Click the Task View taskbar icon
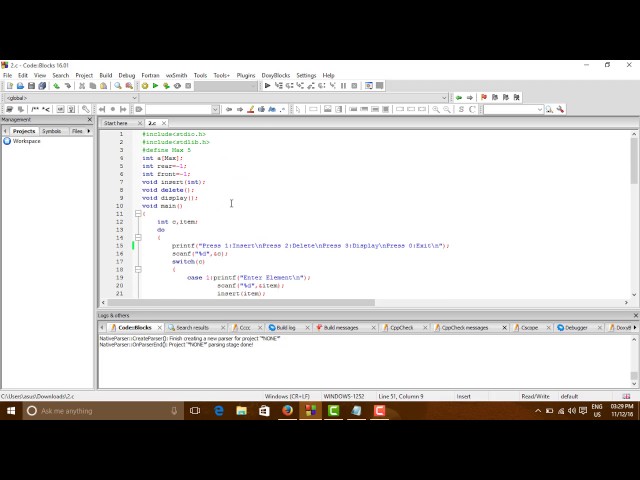Image resolution: width=640 pixels, height=480 pixels. point(195,411)
